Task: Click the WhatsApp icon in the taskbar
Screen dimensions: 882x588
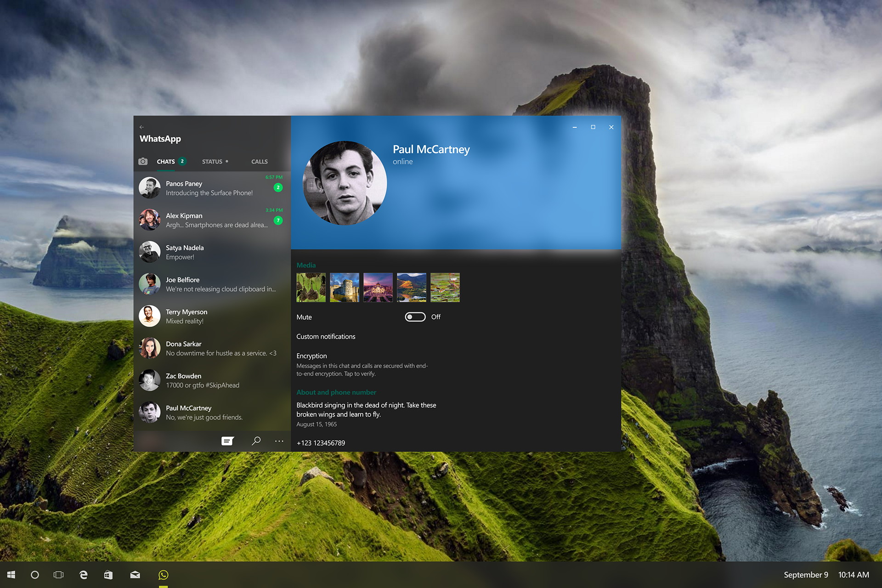Action: tap(163, 575)
